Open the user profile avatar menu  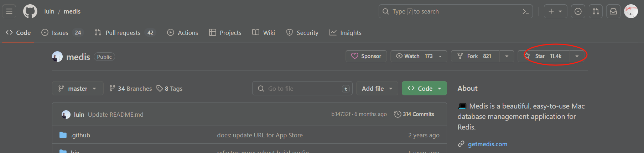631,11
